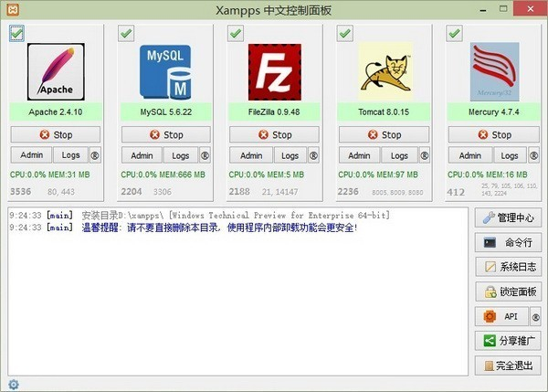This screenshot has height=392, width=548.
Task: Open the 管理中心 management center
Action: tap(508, 217)
